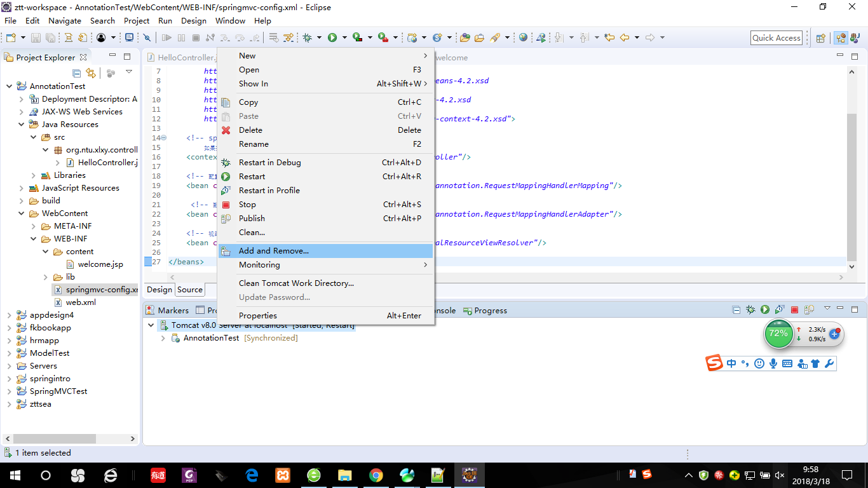The image size is (868, 488).
Task: Click the Back navigation arrow
Action: 624,37
